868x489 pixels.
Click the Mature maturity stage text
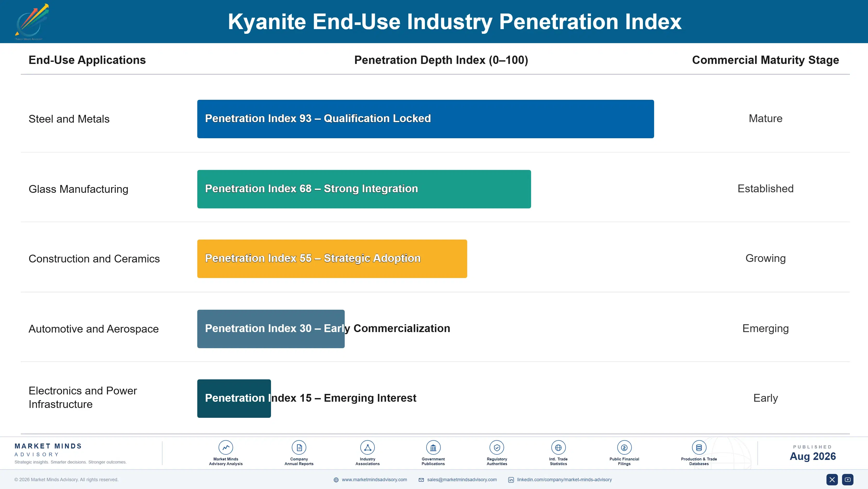pos(765,118)
